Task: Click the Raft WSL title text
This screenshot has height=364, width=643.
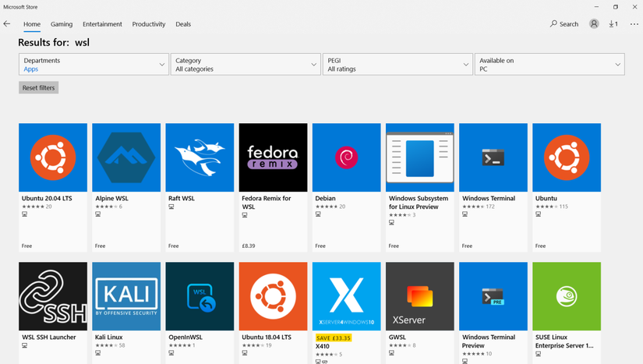Action: pos(182,199)
